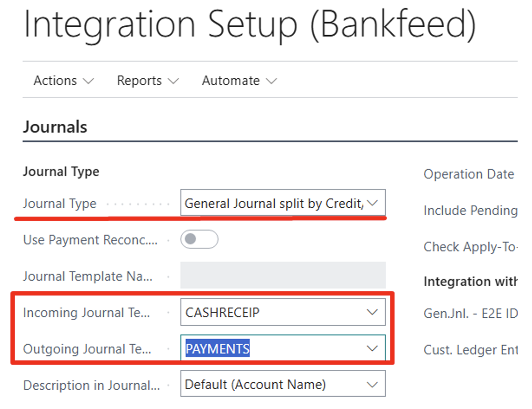Click the Journal Template Na... label
532x409 pixels.
click(x=87, y=276)
